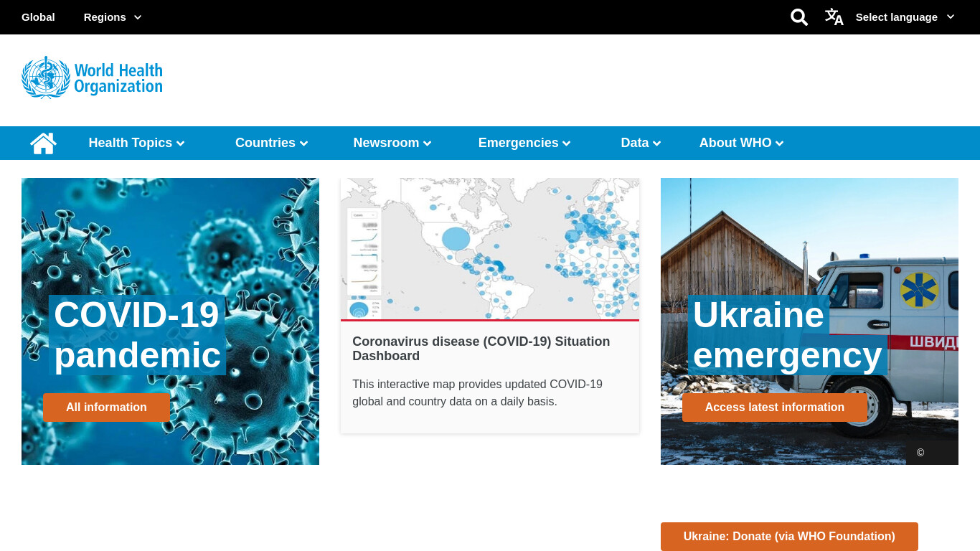Expand the Regions dropdown
The width and height of the screenshot is (980, 551).
point(113,17)
